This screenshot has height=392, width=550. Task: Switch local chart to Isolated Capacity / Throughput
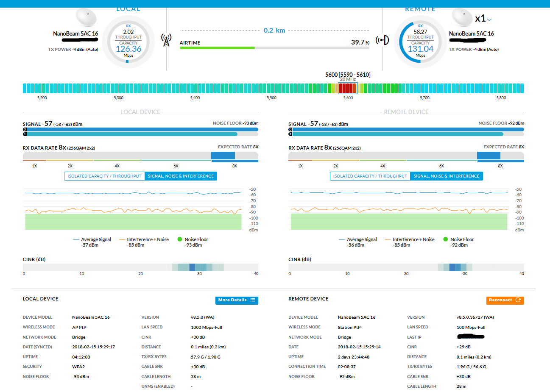tap(104, 176)
